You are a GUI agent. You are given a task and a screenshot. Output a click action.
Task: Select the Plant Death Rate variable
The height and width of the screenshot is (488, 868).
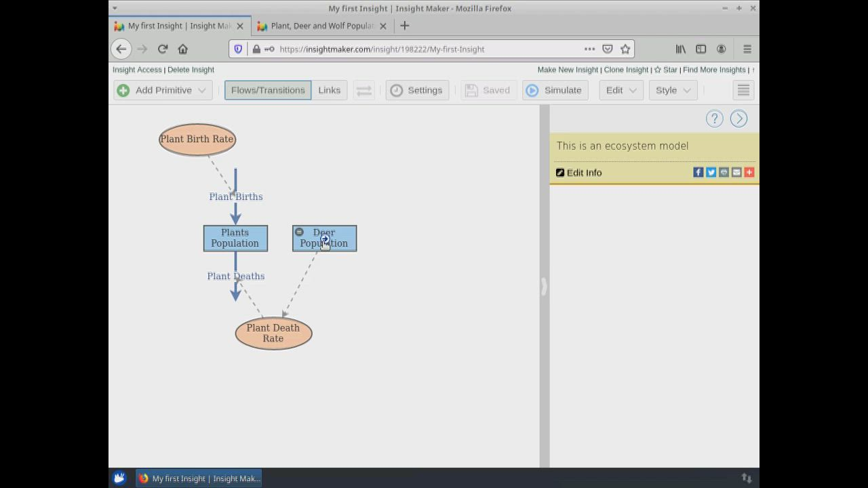coord(273,333)
